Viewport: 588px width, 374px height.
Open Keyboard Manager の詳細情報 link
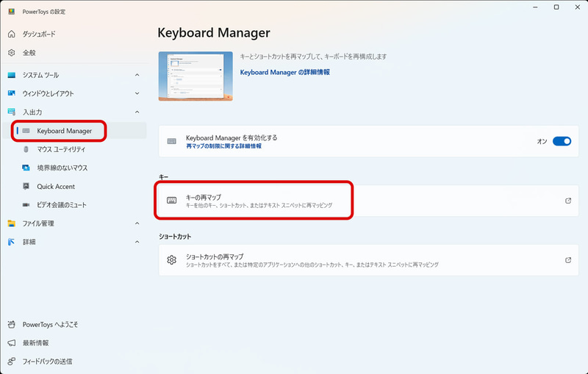coord(284,72)
